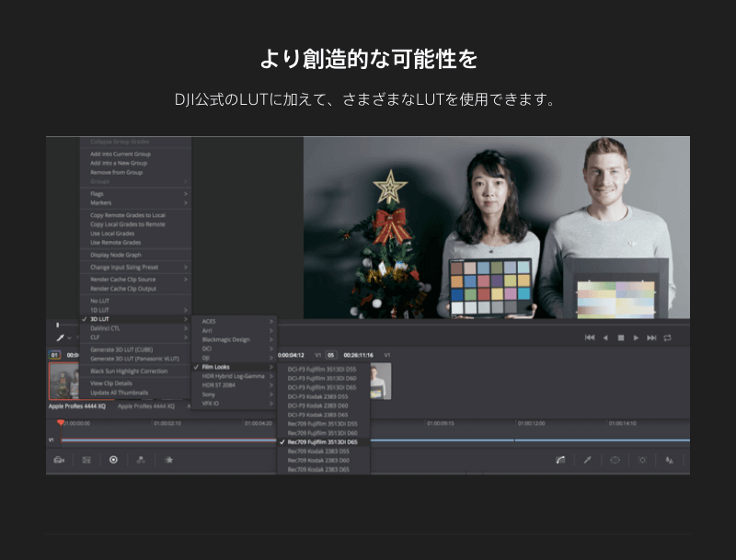Open the dropdown chevron next to viewer eyedropper

pos(70,337)
